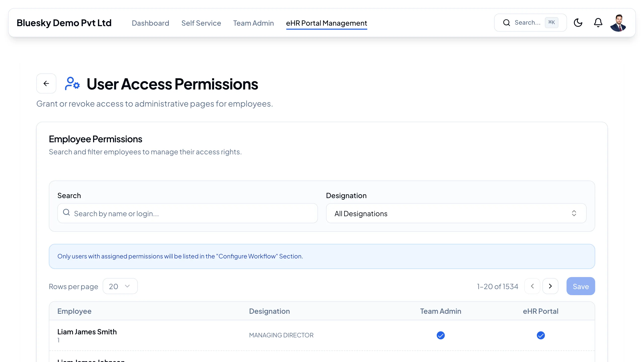This screenshot has width=644, height=362.
Task: Open the All Designations dropdown
Action: coord(456,213)
